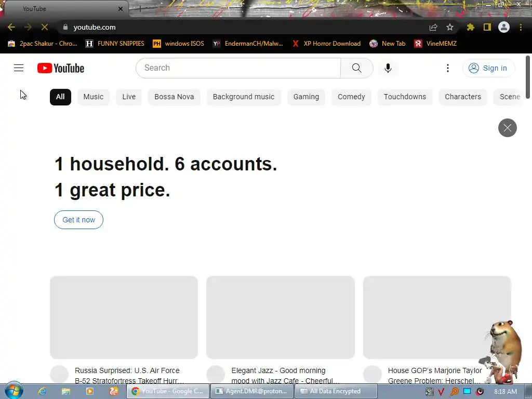The image size is (532, 399).
Task: Switch to YouTube - Google Chrome taskbar button
Action: click(x=168, y=391)
